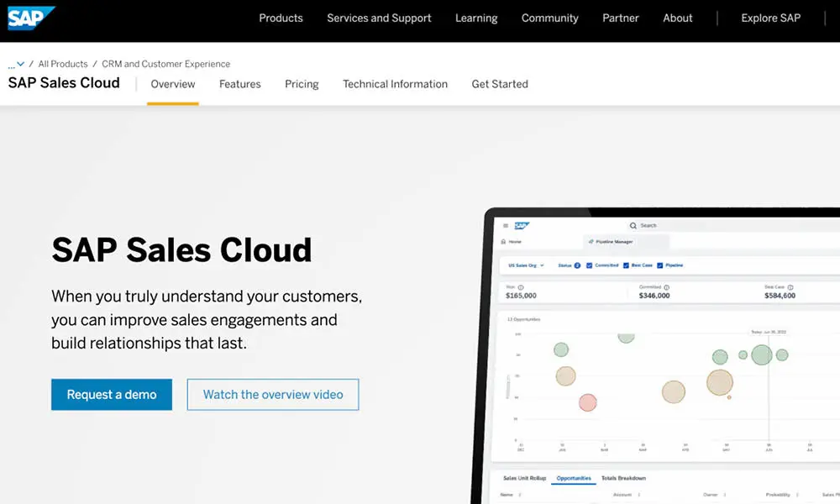The image size is (840, 504).
Task: Open the Products menu
Action: (x=281, y=18)
